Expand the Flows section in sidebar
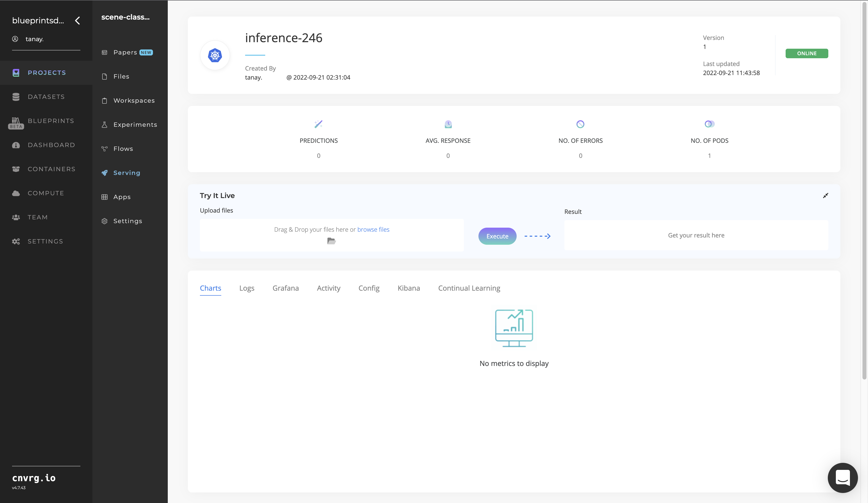The image size is (868, 503). (123, 149)
